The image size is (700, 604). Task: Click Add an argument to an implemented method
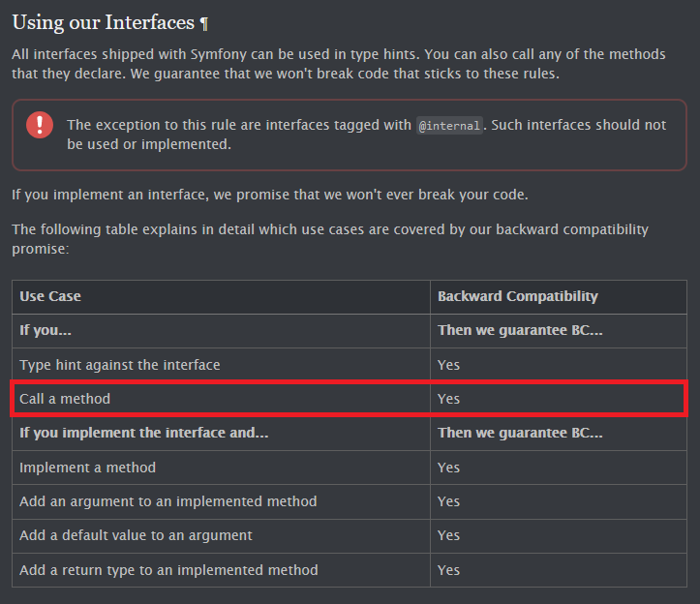(167, 501)
